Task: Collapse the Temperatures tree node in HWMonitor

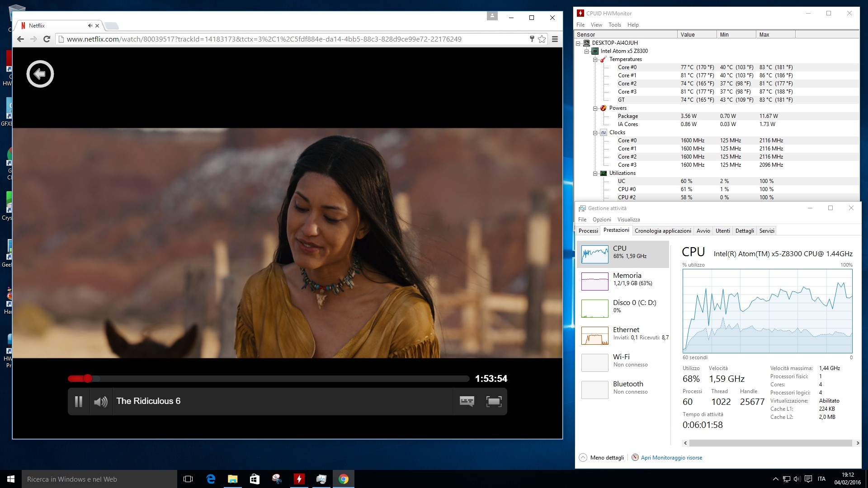Action: click(x=595, y=60)
